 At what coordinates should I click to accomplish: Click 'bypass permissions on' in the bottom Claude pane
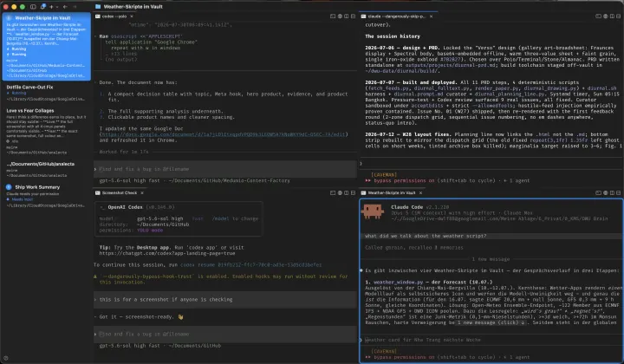pos(405,357)
